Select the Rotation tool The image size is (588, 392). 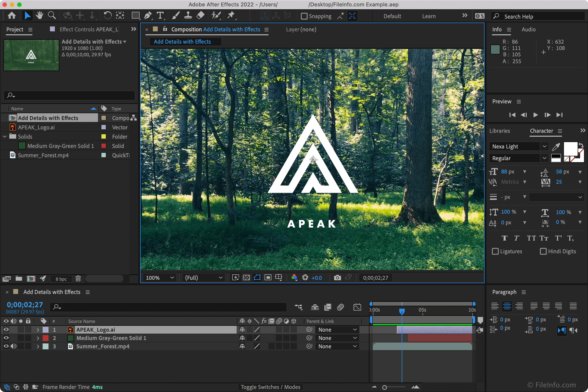108,16
